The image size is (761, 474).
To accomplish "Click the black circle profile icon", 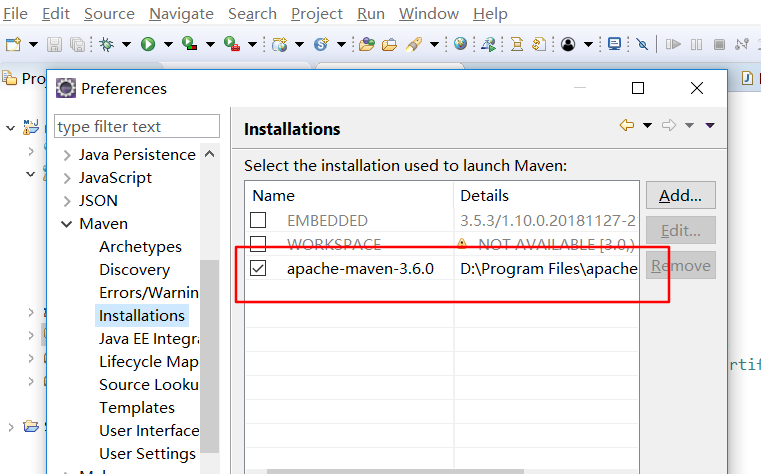I will coord(568,45).
